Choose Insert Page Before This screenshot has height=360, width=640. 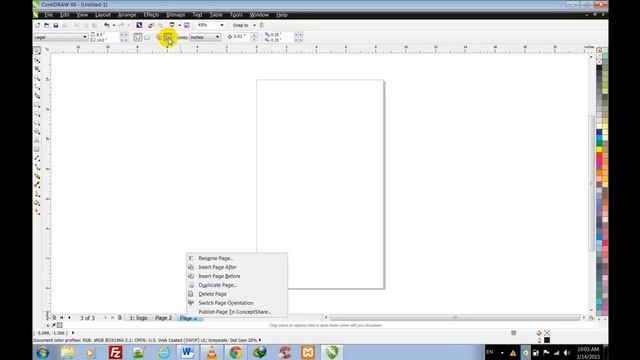[237, 276]
